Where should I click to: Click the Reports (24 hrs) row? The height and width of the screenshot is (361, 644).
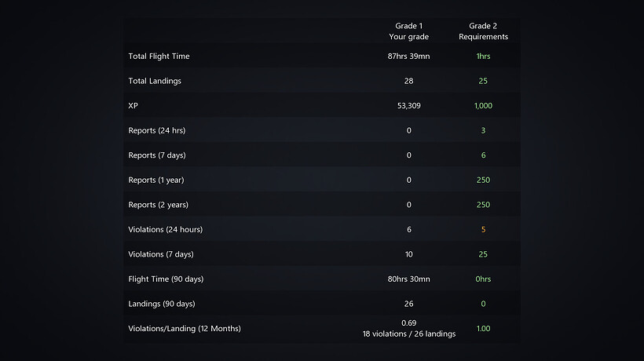pos(322,130)
